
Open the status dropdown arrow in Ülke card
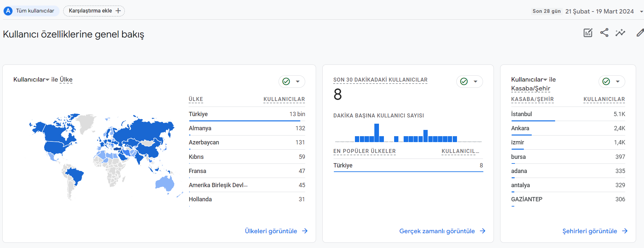click(x=298, y=82)
